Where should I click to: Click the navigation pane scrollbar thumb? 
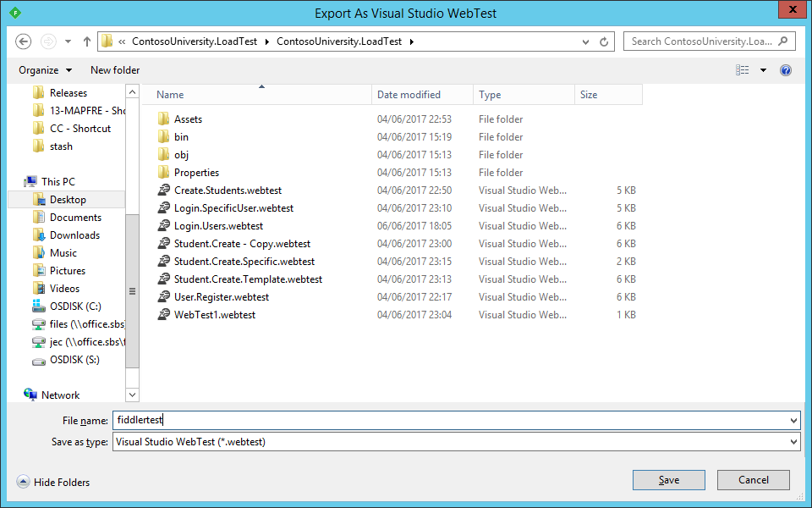pyautogui.click(x=133, y=290)
